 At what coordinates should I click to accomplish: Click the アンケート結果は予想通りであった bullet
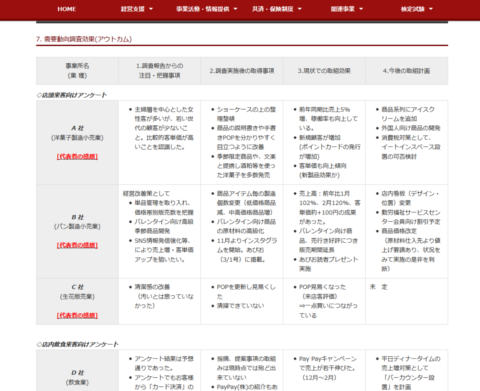164,363
